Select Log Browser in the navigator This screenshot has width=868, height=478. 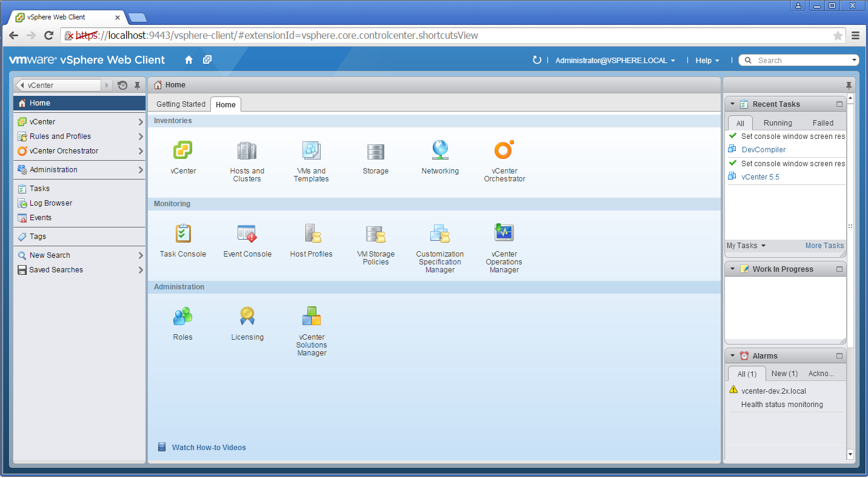pyautogui.click(x=79, y=203)
